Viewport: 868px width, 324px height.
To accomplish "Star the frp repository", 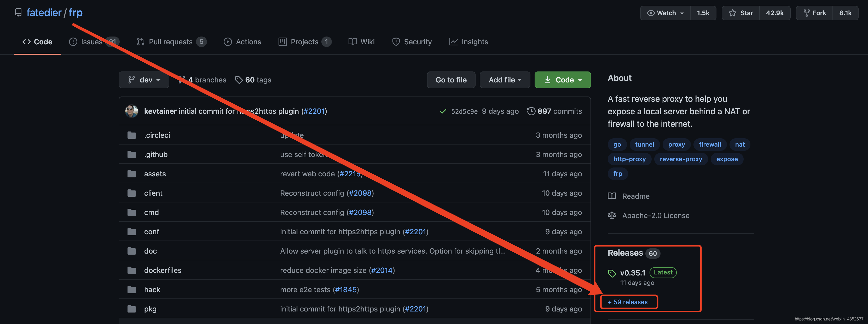I will tap(740, 13).
